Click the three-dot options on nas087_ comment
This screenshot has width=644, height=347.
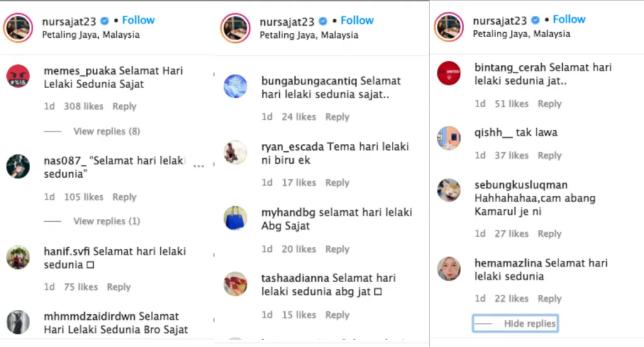point(199,166)
